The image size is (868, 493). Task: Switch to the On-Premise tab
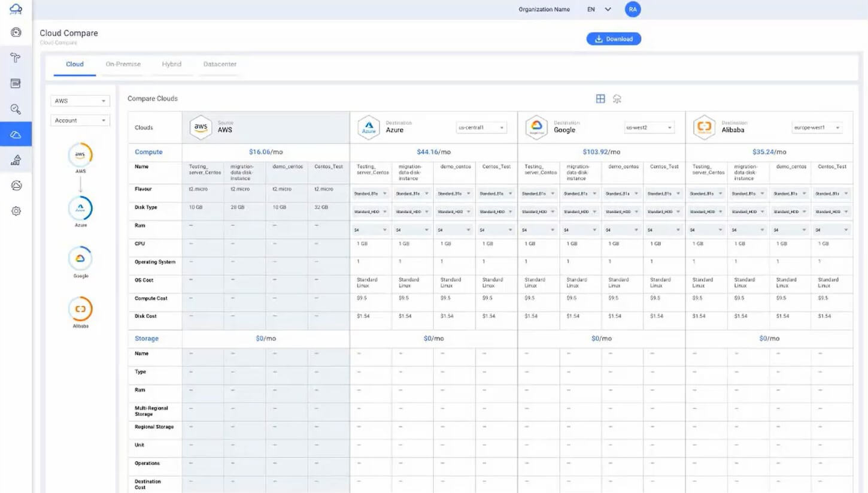[123, 64]
